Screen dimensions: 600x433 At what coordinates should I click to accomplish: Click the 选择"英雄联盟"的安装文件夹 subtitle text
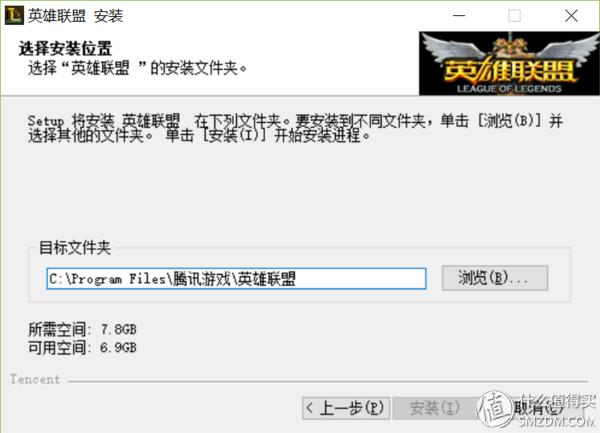[137, 68]
